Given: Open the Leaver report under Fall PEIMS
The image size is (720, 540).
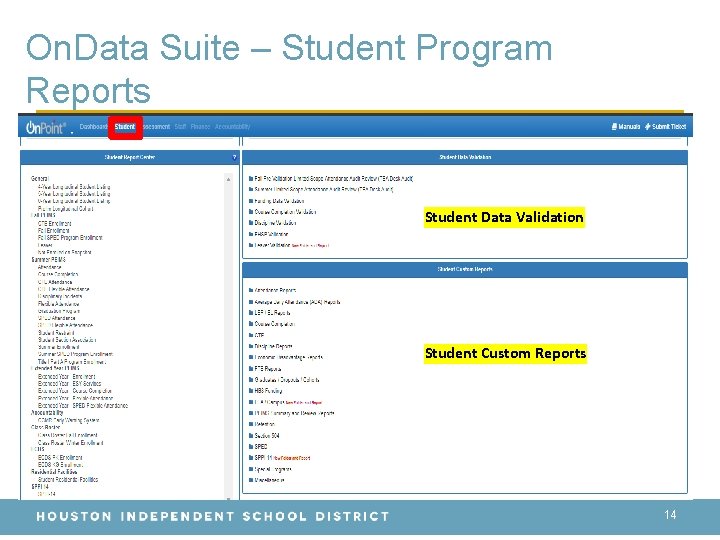Looking at the screenshot, I should [x=45, y=245].
